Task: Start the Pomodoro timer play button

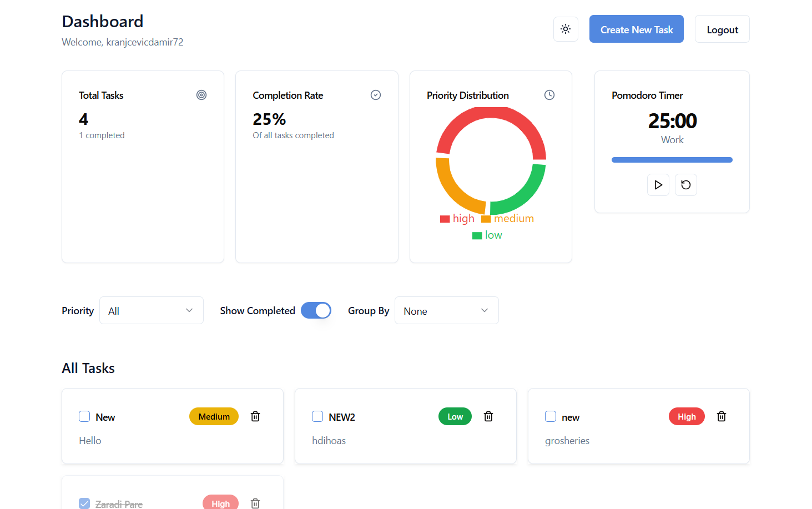Action: [x=658, y=185]
